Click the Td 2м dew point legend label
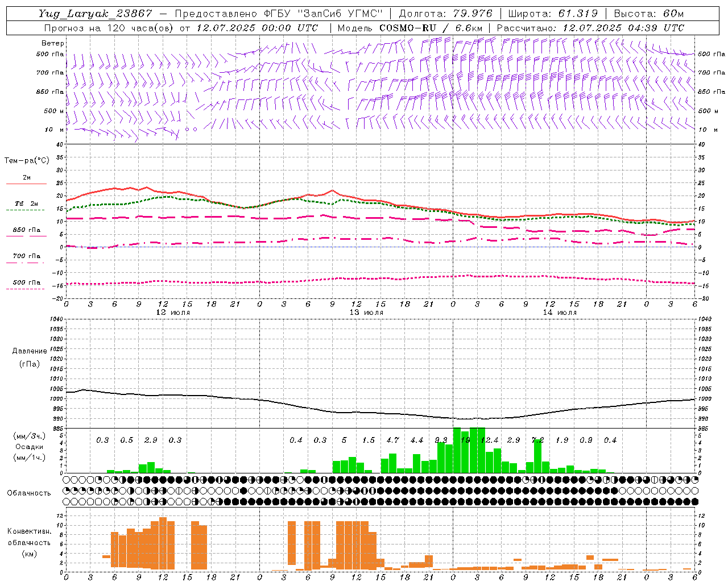Screen dimensions: 728x582 click(26, 203)
